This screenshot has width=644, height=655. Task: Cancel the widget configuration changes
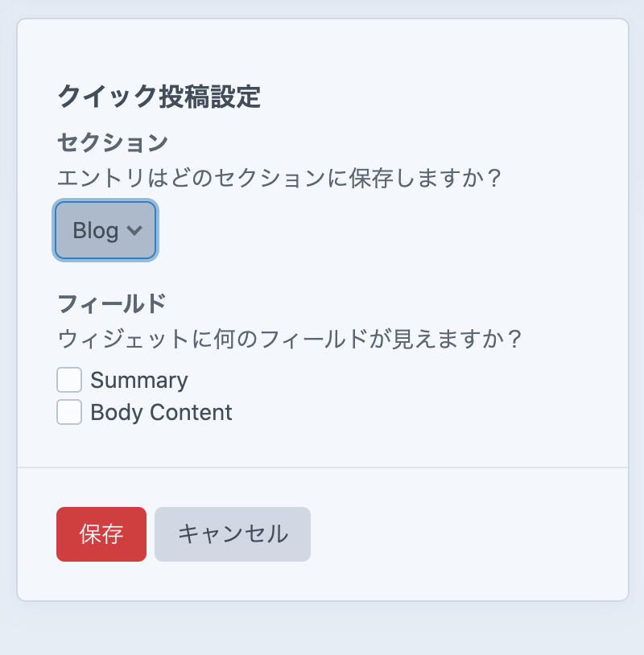pyautogui.click(x=232, y=533)
